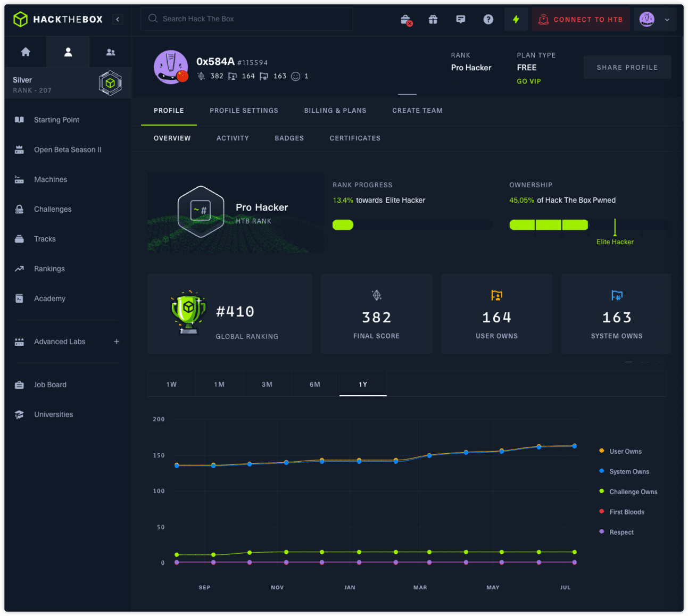Toggle Challenge Owns series in legend
This screenshot has height=616, width=688.
pyautogui.click(x=633, y=492)
